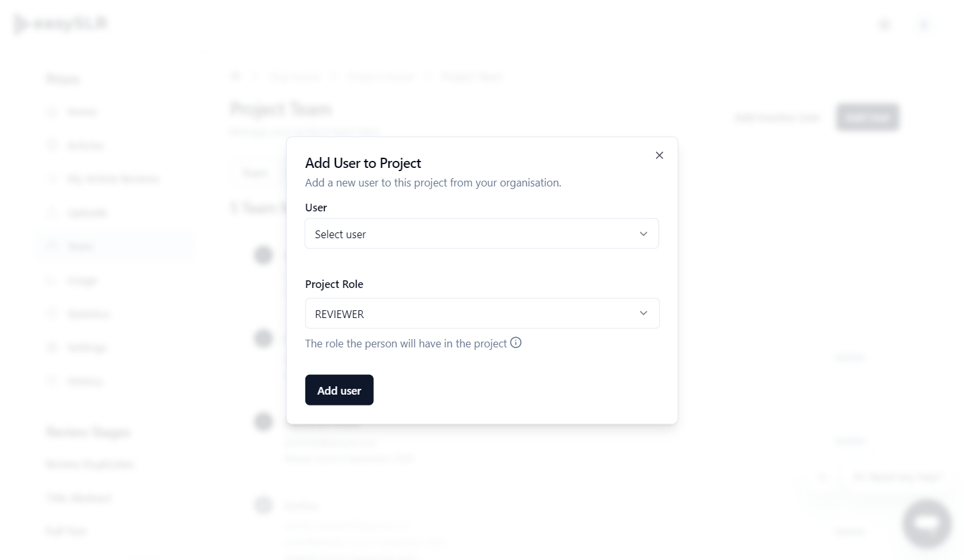This screenshot has height=560, width=964.
Task: Open the Select user dropdown
Action: click(x=482, y=234)
